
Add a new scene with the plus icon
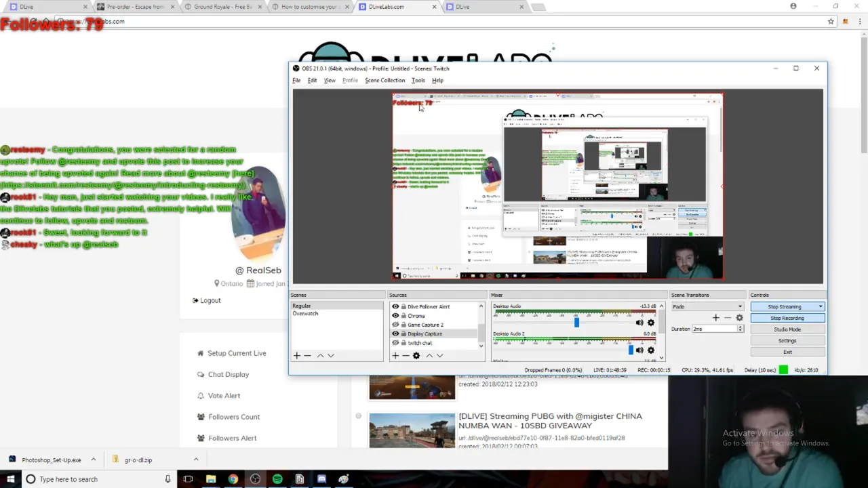coord(296,355)
